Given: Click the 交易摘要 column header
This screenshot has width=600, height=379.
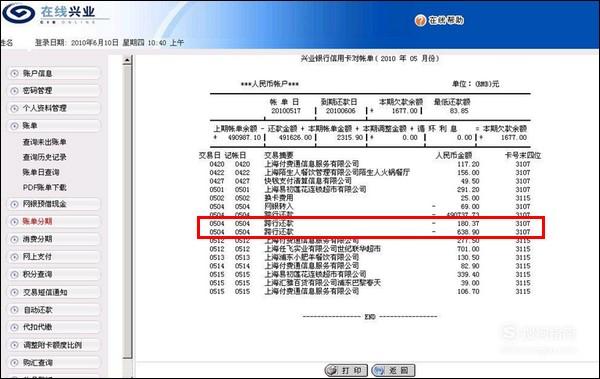Looking at the screenshot, I should [x=279, y=155].
